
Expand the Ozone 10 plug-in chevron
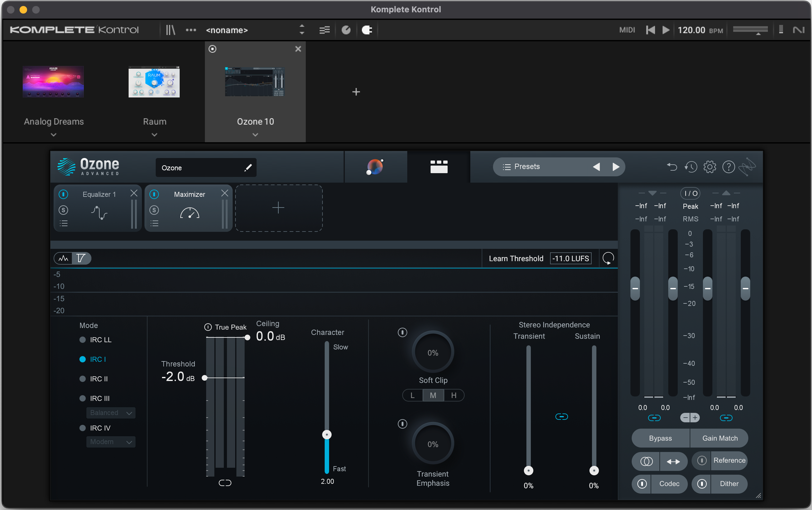[x=255, y=135]
